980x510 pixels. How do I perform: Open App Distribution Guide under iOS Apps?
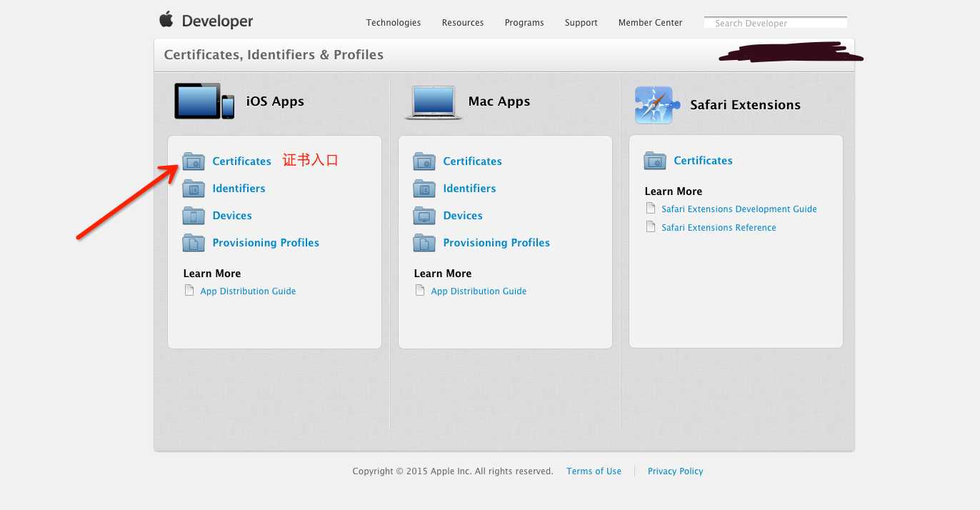coord(248,291)
